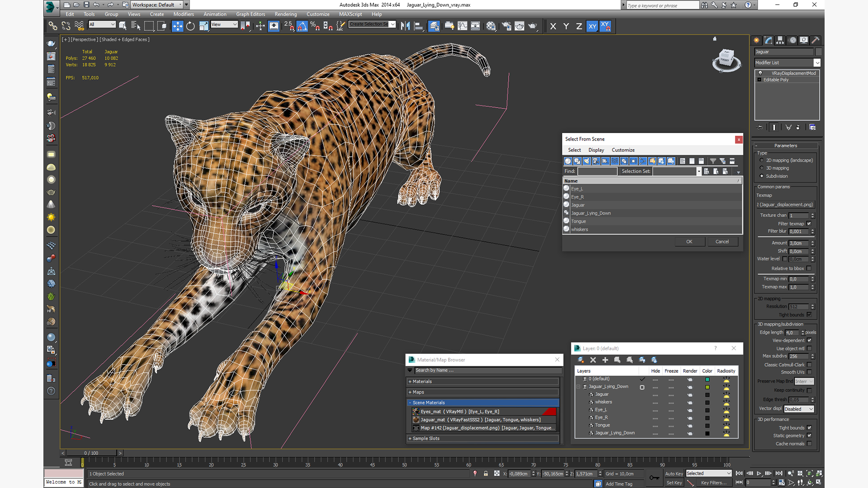Screen dimensions: 868x488
Task: Expand the Materials group in Material/Map Browser
Action: 484,382
